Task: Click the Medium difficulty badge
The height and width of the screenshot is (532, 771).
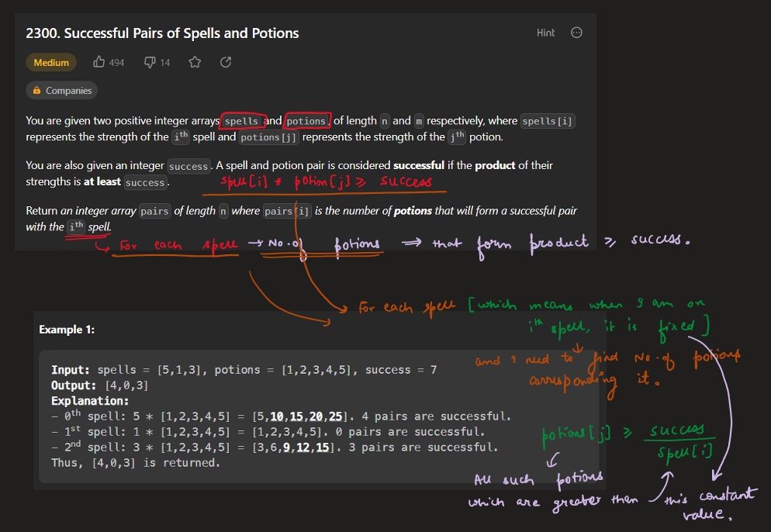Action: pyautogui.click(x=51, y=63)
